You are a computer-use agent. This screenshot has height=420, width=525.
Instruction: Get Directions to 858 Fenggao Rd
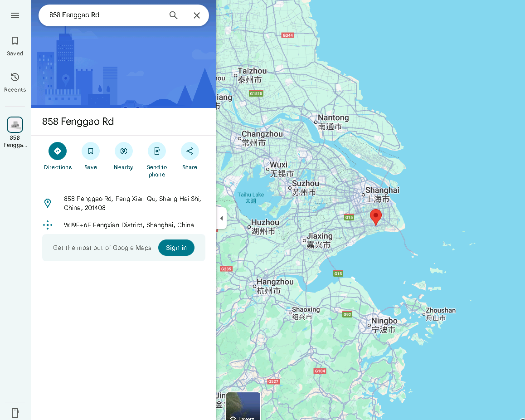58,156
